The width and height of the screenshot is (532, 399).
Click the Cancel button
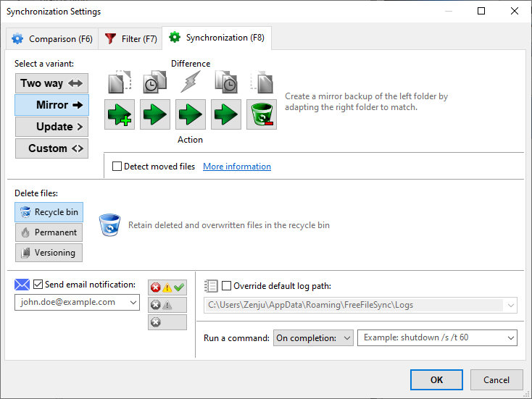(x=496, y=379)
